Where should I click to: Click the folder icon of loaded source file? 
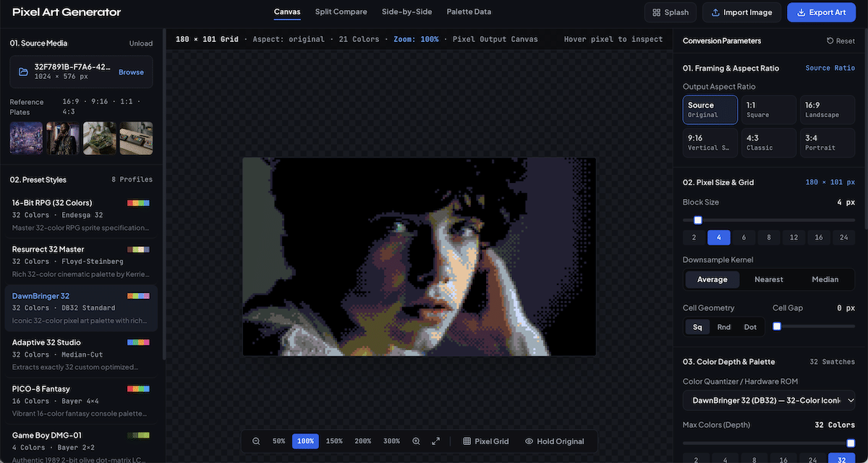tap(23, 72)
